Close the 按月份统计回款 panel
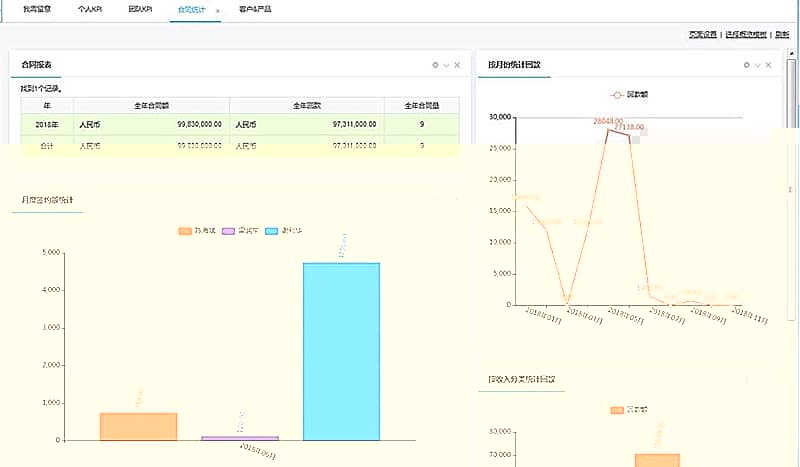Viewport: 800px width, 467px height. 768,65
